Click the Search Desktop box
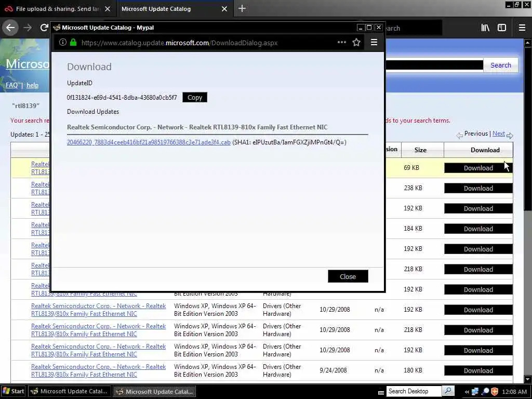The image size is (532, 399). (414, 391)
